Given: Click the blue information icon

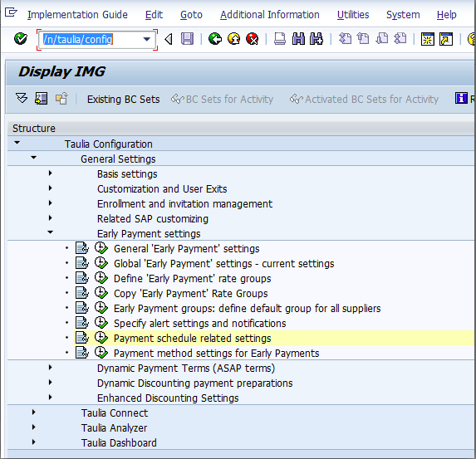Looking at the screenshot, I should [461, 98].
